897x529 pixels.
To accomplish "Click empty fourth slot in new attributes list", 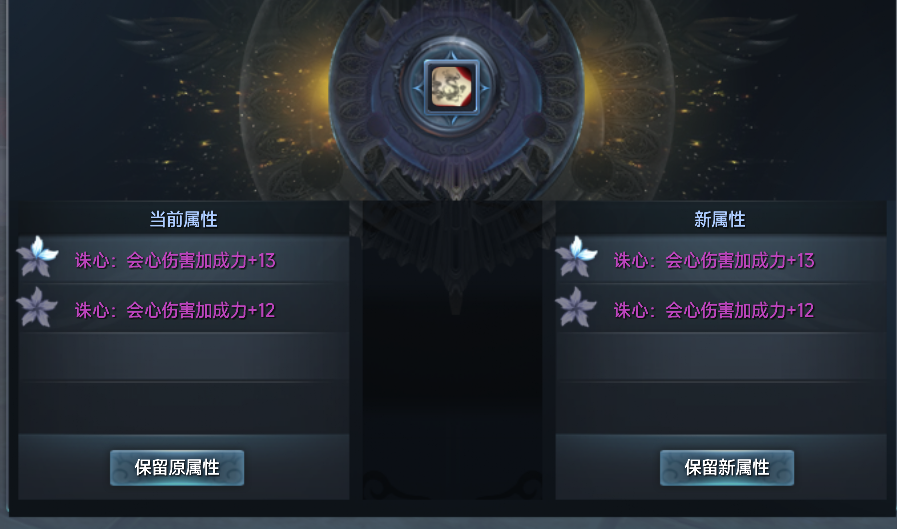I will click(x=721, y=407).
